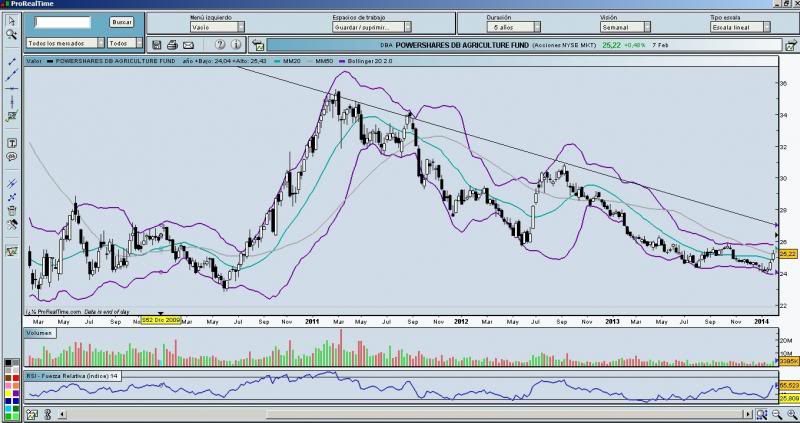800x423 pixels.
Task: Click the save floppy disk icon
Action: coord(157,45)
